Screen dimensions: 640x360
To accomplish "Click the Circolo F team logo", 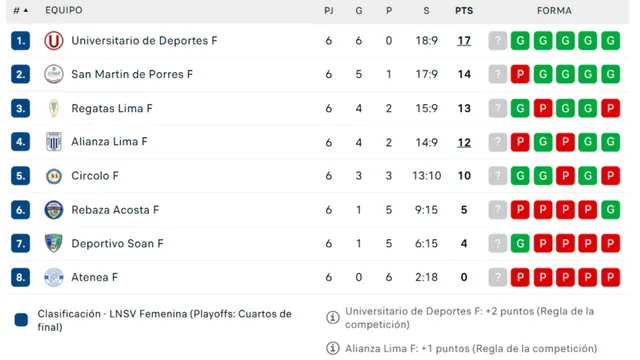I will [53, 176].
